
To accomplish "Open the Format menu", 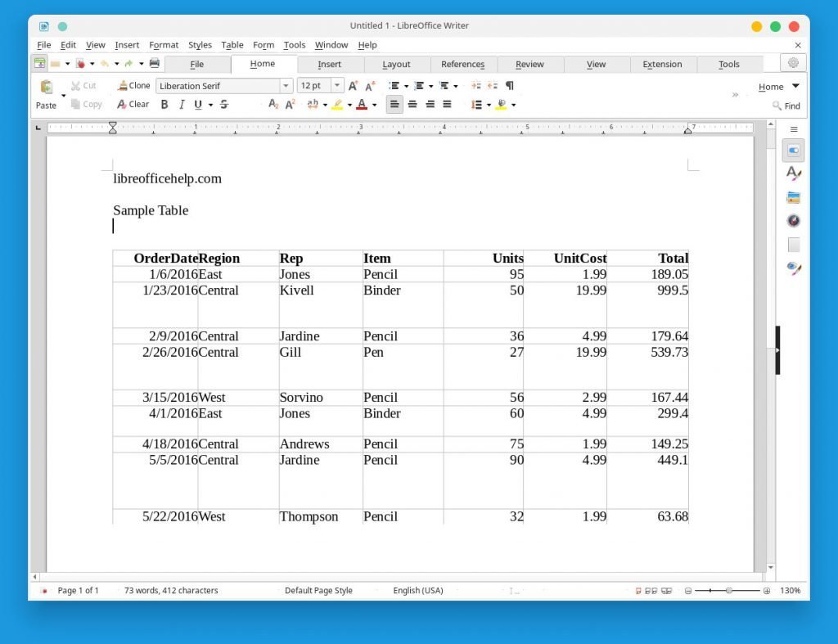I will coord(164,45).
